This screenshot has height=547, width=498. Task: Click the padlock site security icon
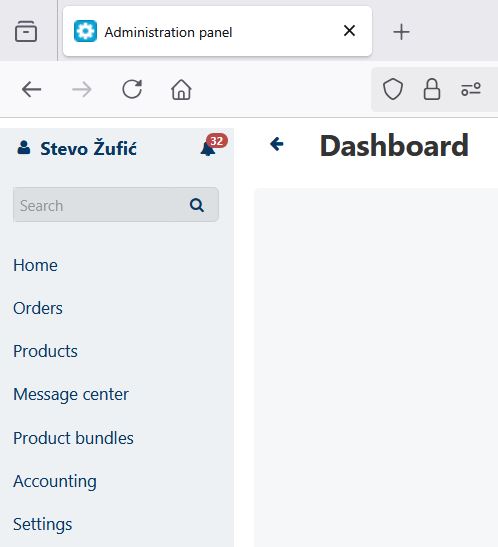tap(432, 89)
